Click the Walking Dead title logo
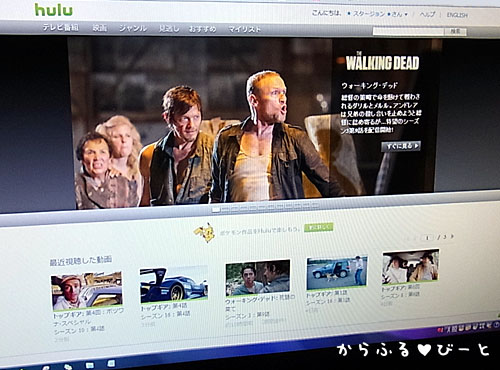 click(382, 62)
